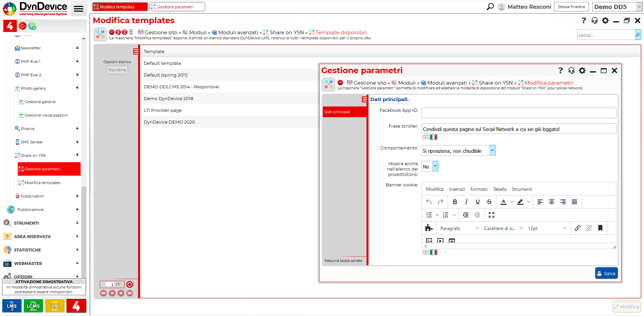The image size is (644, 316).
Task: Click the fullscreen icon in the editor toolbar
Action: click(491, 215)
